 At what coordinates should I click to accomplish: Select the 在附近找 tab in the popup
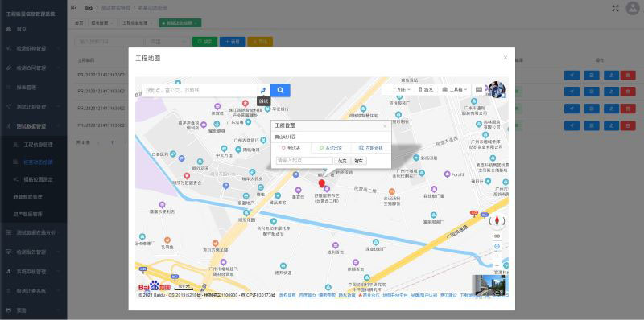[x=370, y=148]
